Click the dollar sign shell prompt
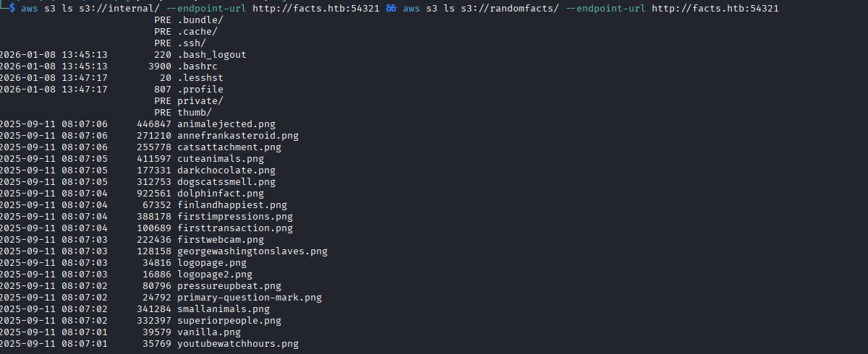The width and height of the screenshot is (868, 354). 12,9
